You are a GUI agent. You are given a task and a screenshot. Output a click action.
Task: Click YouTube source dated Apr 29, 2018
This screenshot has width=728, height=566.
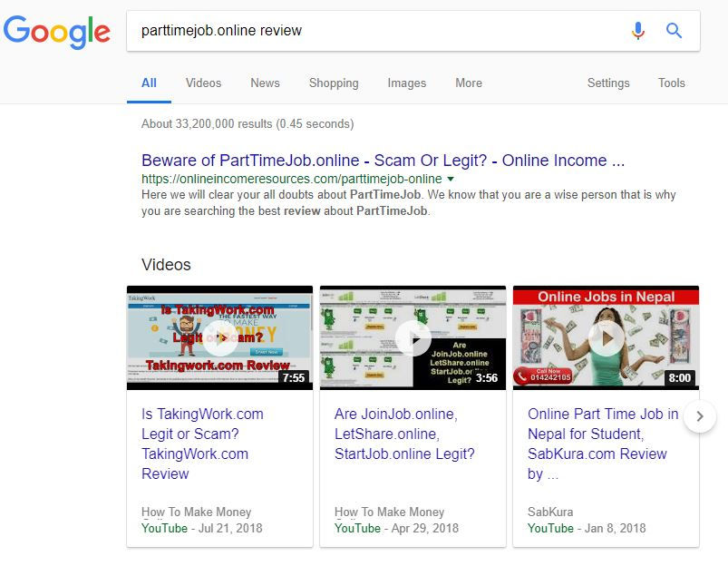(357, 529)
